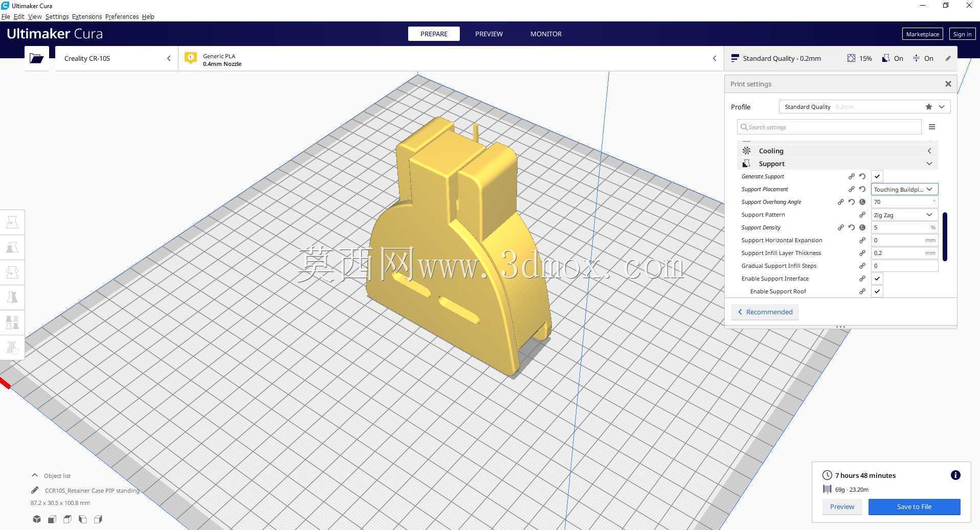Viewport: 980px width, 530px height.
Task: Open the Marketplace
Action: [x=922, y=34]
